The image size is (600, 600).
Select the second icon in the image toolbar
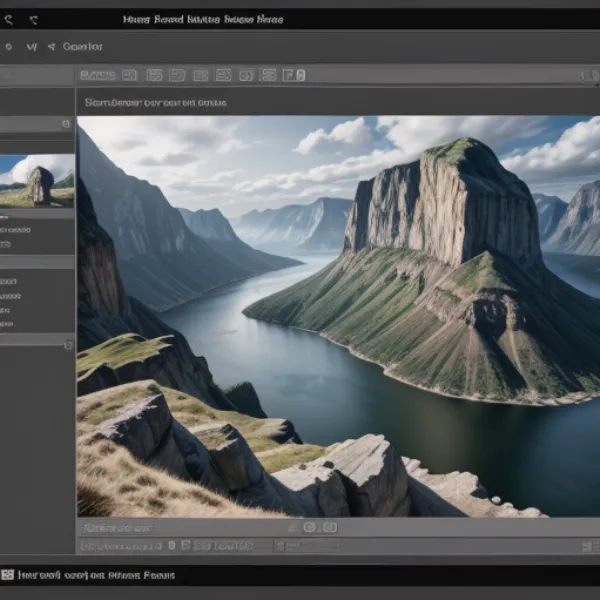[155, 75]
